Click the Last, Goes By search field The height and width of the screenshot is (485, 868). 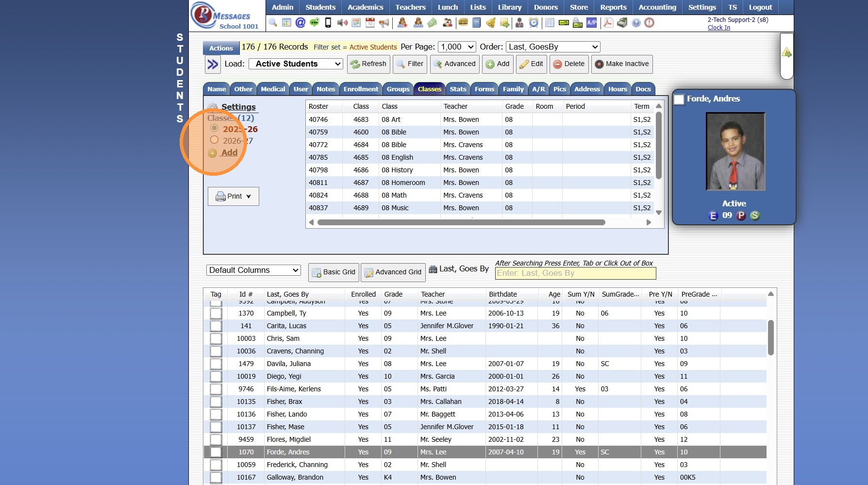click(575, 273)
